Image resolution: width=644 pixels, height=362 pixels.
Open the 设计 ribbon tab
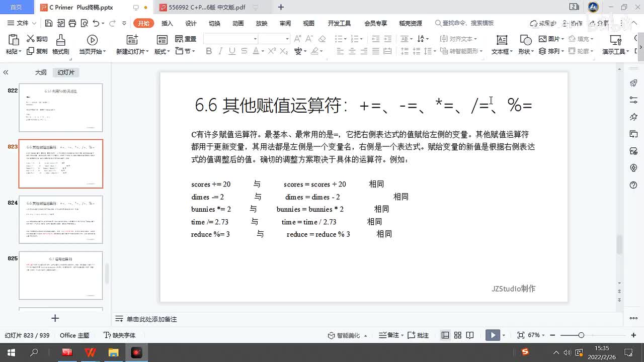[191, 23]
